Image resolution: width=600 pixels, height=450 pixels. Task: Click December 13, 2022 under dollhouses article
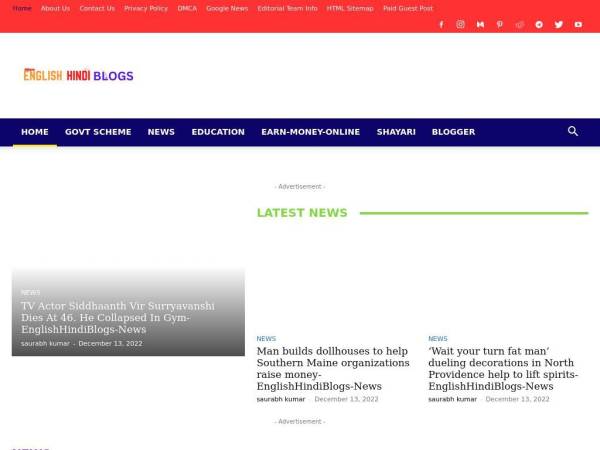[346, 399]
